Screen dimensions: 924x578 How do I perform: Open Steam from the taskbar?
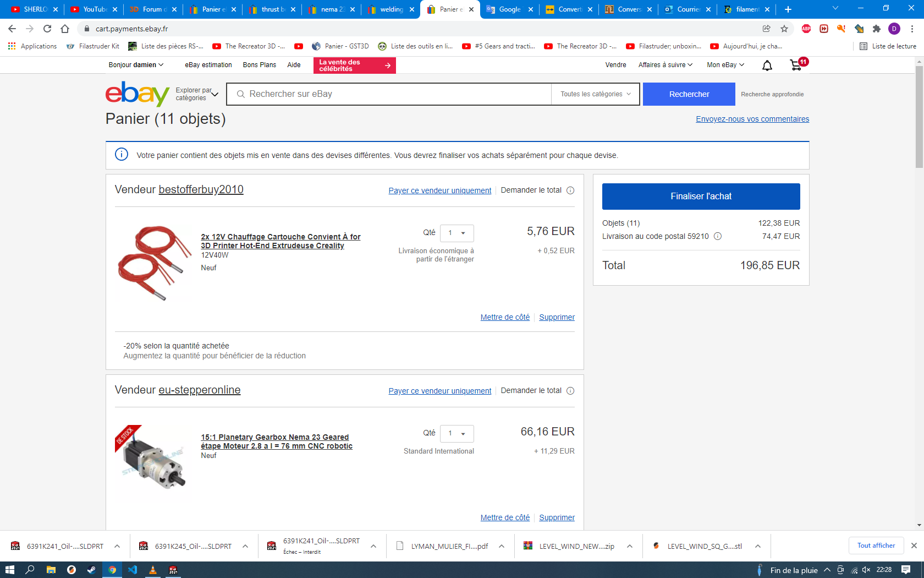point(91,570)
